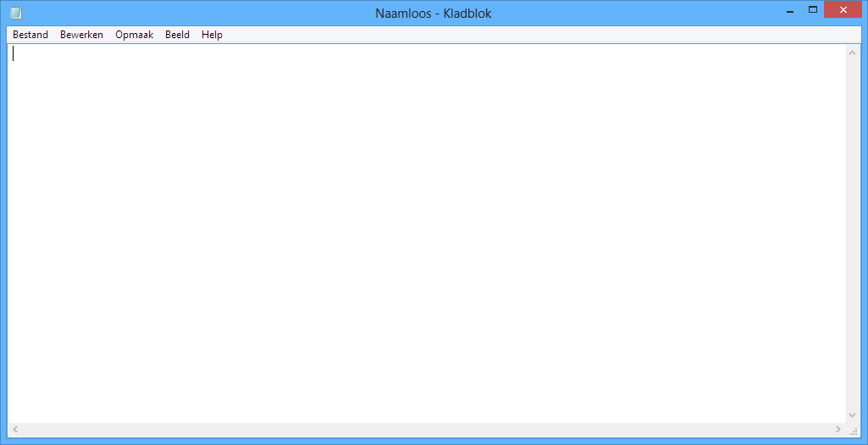868x445 pixels.
Task: Click the Kladblok notepad icon in title bar
Action: point(16,13)
